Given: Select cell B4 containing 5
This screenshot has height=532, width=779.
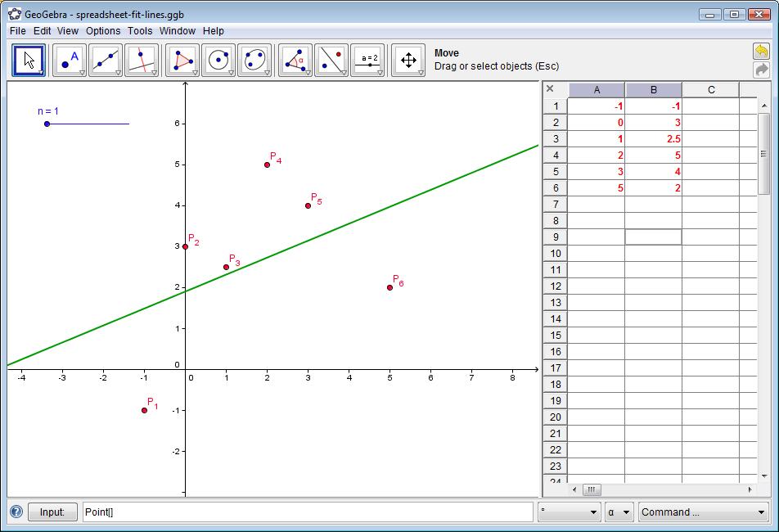Looking at the screenshot, I should coord(653,156).
